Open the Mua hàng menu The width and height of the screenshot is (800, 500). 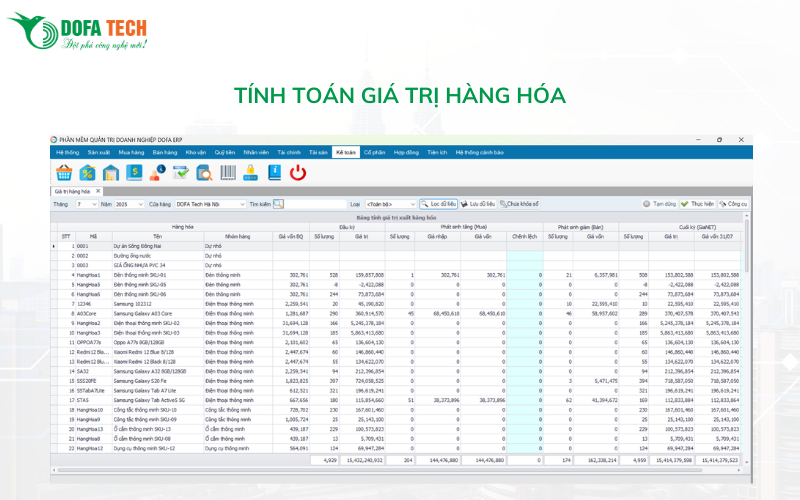(132, 153)
